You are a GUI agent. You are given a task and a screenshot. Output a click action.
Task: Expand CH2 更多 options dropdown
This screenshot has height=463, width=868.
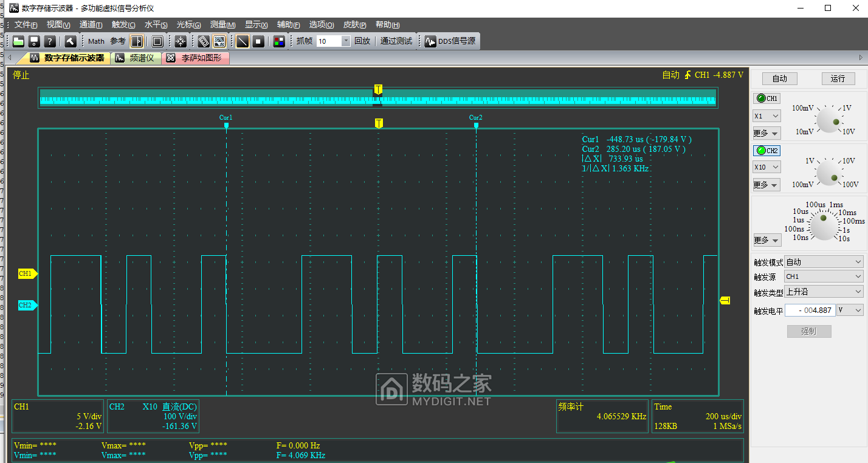click(x=766, y=185)
